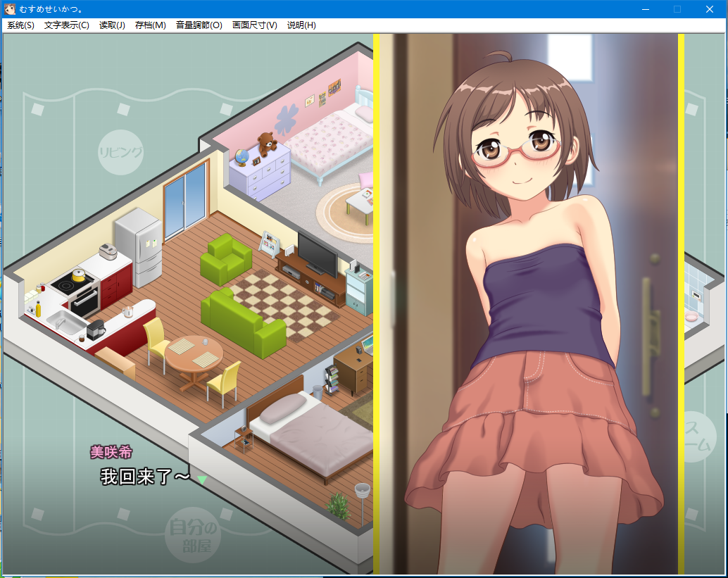This screenshot has height=578, width=728.
Task: Open the 系统(S) menu
Action: [x=20, y=25]
